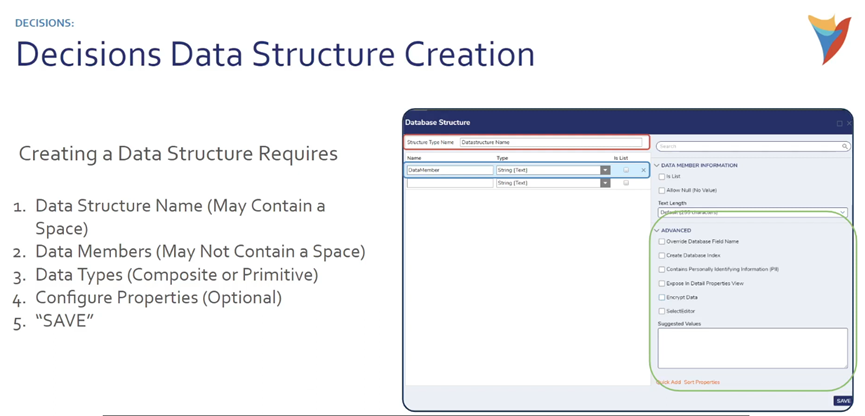Image resolution: width=865 pixels, height=416 pixels.
Task: Click the SAVE button
Action: click(843, 401)
